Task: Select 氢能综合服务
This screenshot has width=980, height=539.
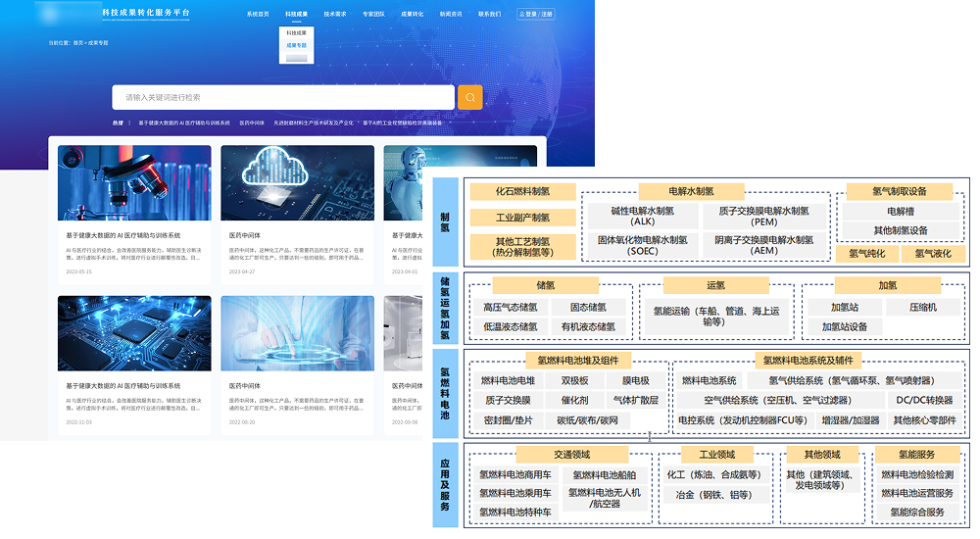Action: pos(917,513)
